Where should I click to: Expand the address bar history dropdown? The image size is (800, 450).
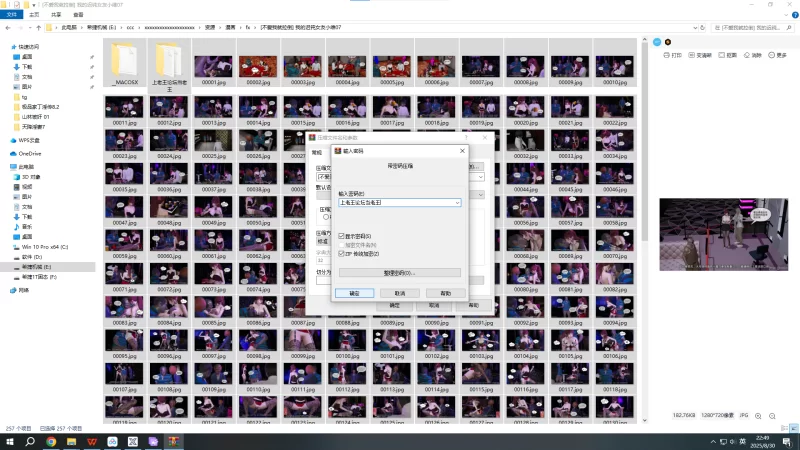[695, 28]
